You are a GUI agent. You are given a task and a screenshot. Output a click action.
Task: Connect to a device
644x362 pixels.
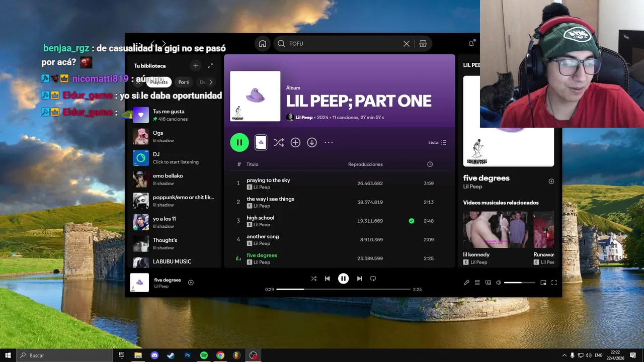tap(488, 283)
